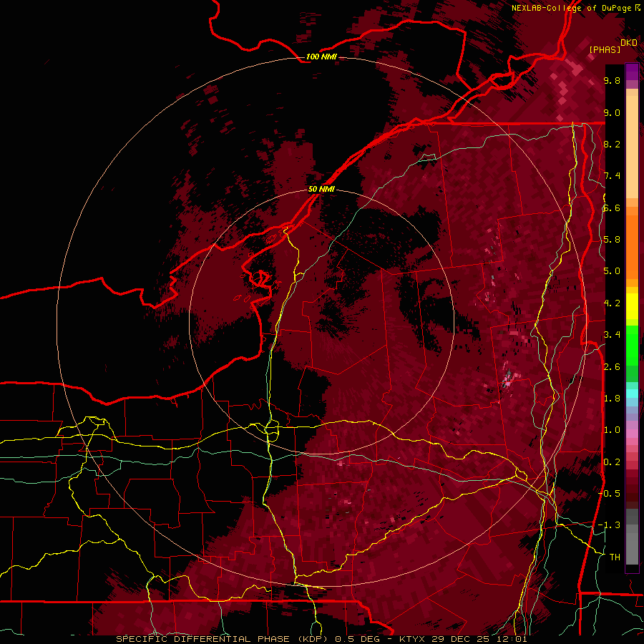The image size is (644, 644).
Task: Click the 9.0 value on the scale
Action: pos(612,112)
